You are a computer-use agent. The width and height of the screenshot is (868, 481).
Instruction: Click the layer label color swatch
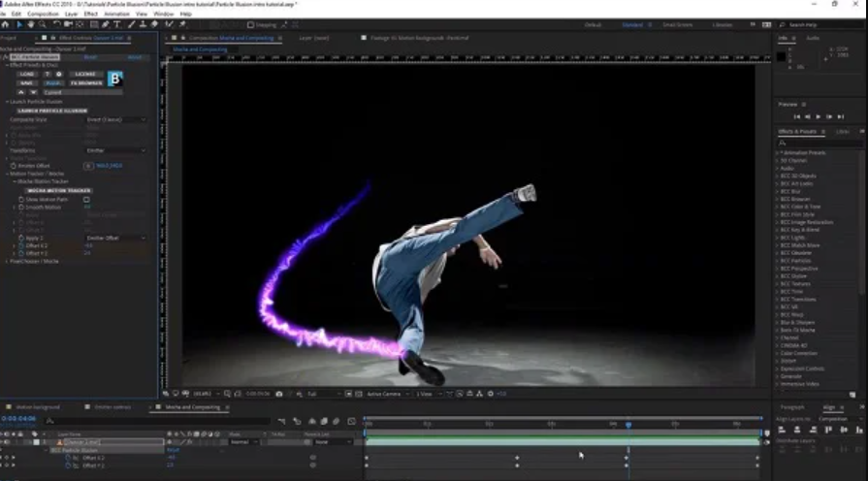coord(37,442)
